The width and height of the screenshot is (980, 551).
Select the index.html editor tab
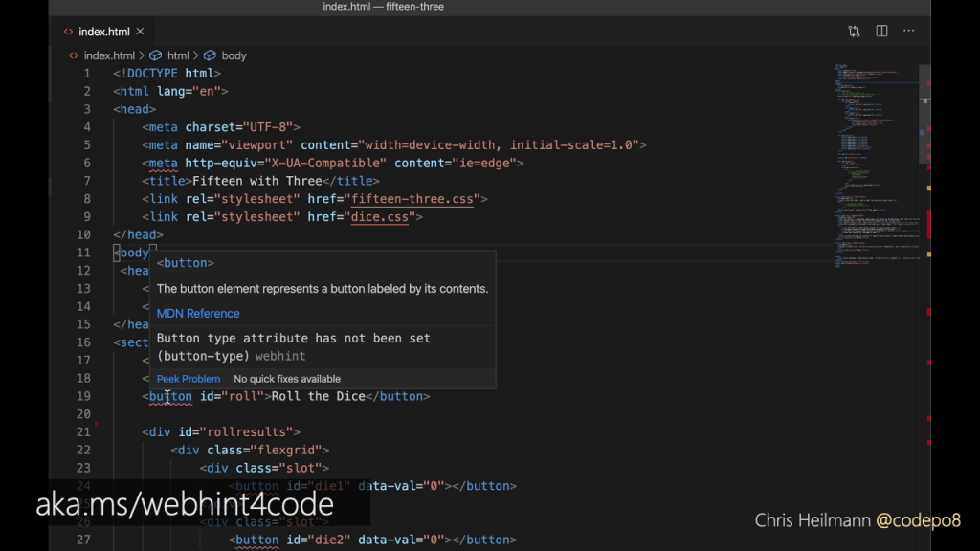[103, 32]
